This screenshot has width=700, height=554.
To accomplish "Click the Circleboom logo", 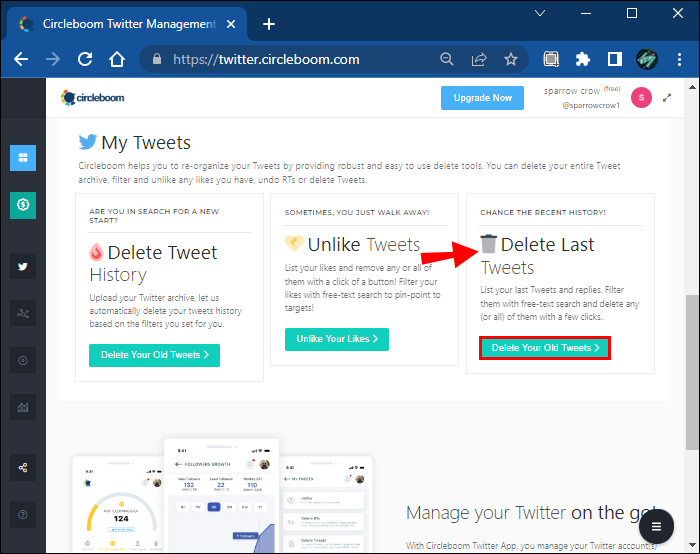I will [92, 97].
